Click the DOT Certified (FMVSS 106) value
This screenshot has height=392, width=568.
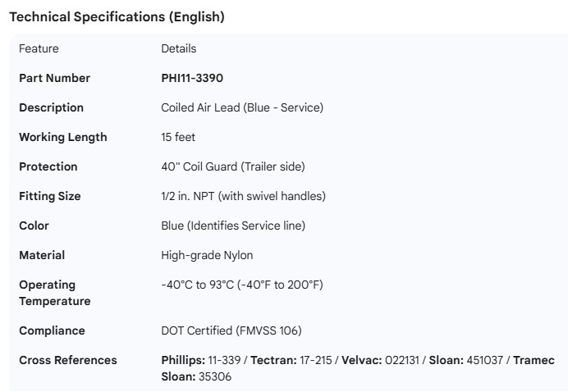point(231,330)
